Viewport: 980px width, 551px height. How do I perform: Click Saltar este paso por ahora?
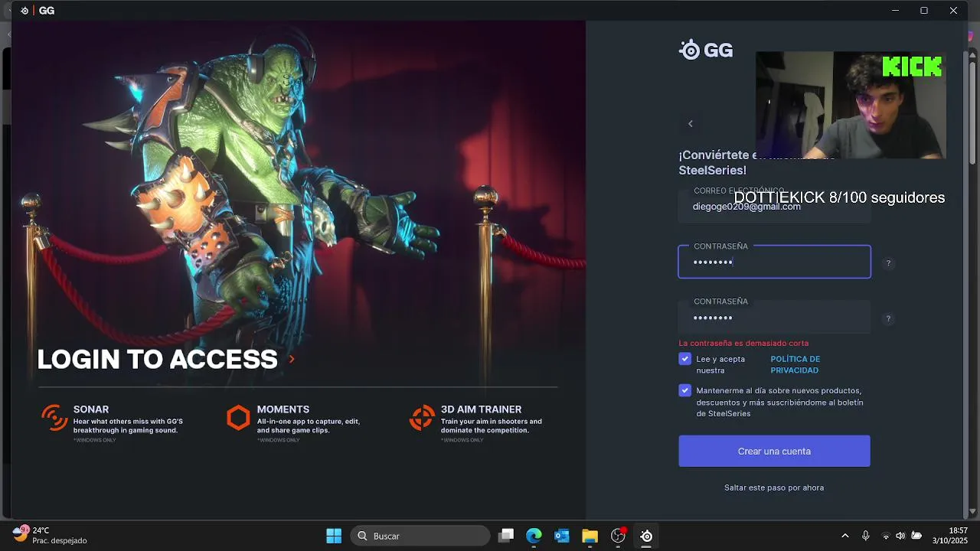click(774, 487)
